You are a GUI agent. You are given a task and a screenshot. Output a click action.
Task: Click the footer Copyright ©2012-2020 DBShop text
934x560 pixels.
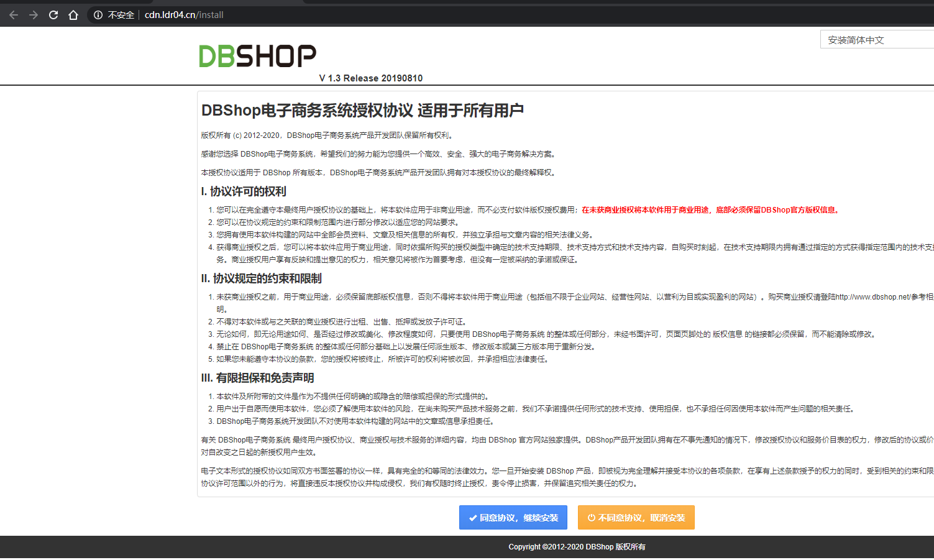point(577,547)
